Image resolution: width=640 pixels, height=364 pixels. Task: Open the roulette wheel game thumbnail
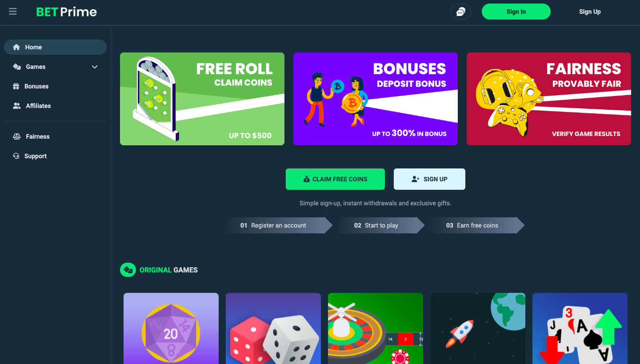click(x=376, y=328)
